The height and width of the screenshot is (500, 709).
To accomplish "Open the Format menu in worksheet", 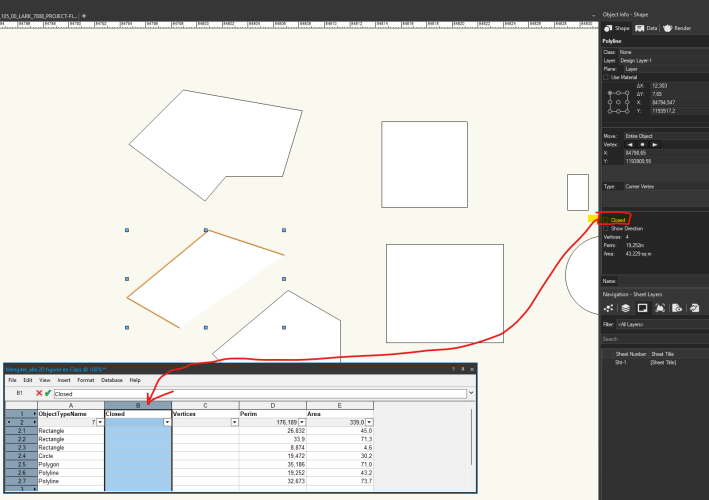I will (x=86, y=380).
